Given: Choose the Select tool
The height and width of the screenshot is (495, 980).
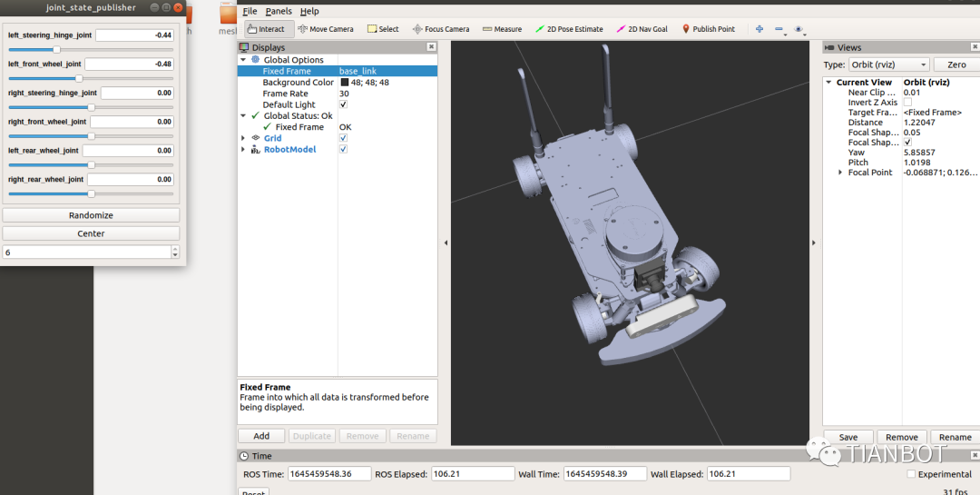Looking at the screenshot, I should click(383, 29).
